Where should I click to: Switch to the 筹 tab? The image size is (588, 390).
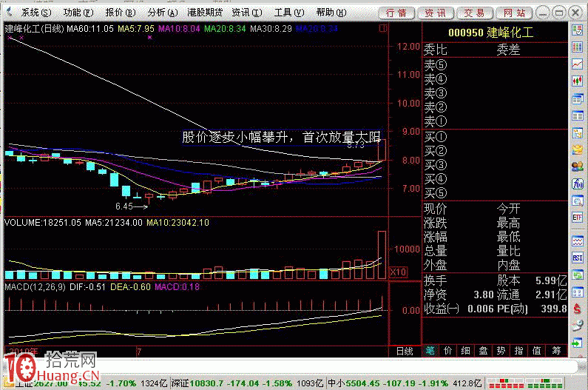point(556,351)
